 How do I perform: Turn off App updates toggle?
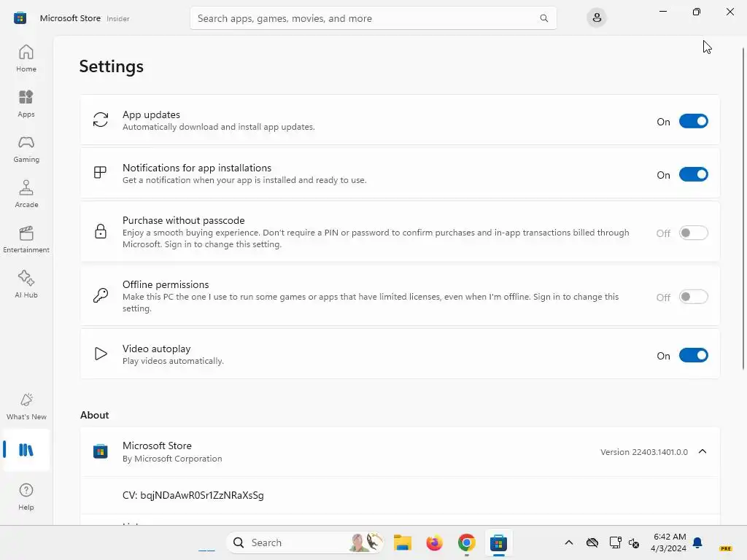[x=693, y=122]
